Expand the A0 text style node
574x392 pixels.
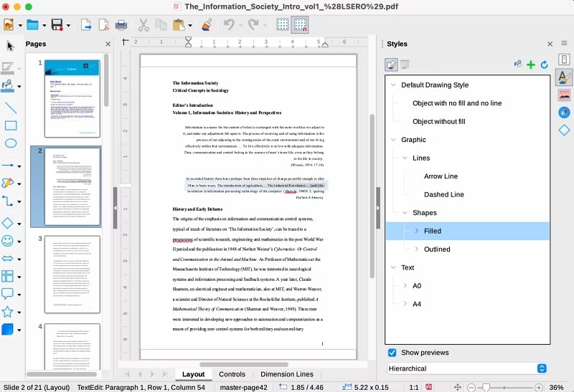[405, 286]
